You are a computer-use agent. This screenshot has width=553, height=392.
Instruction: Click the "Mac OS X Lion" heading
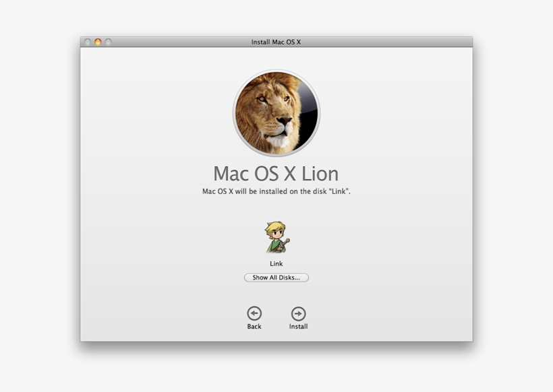point(276,174)
